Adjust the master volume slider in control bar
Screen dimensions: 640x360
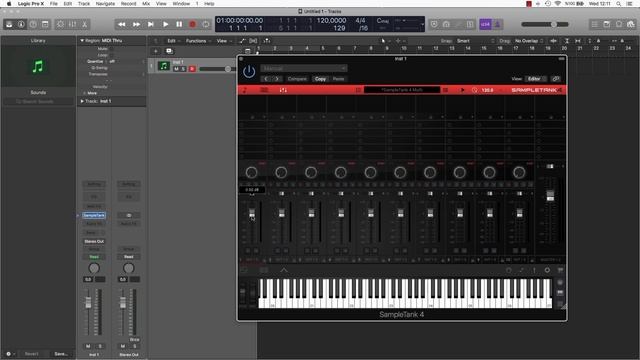click(x=545, y=24)
